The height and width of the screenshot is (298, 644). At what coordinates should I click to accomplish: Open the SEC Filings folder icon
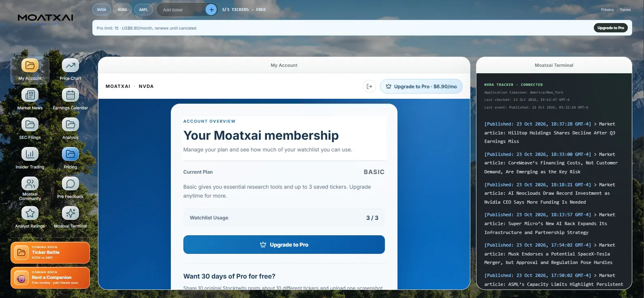point(30,125)
